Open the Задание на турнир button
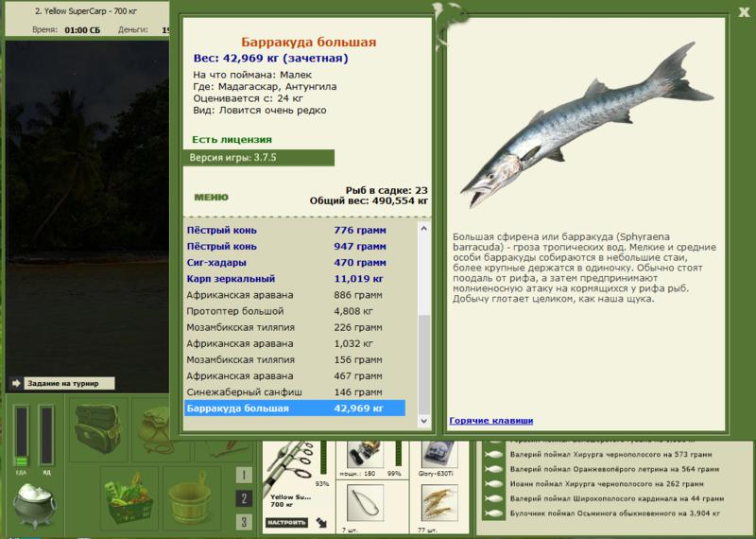The width and height of the screenshot is (756, 539). 69,384
